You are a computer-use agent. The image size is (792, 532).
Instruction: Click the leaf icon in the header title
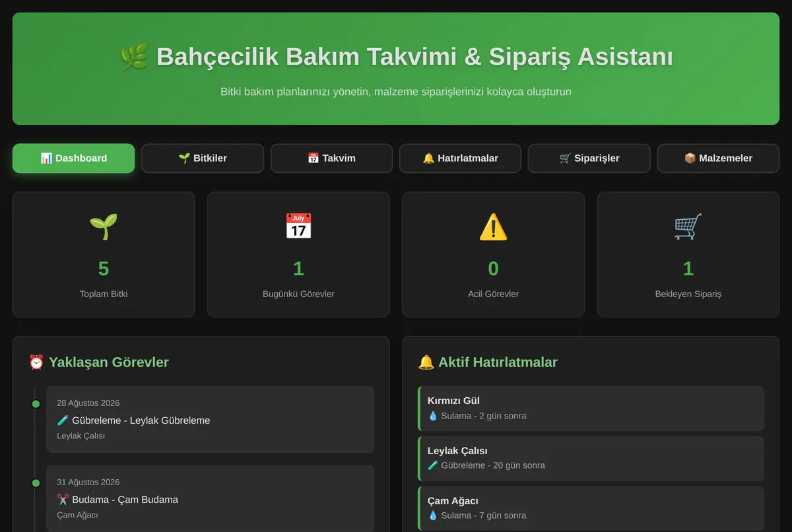pyautogui.click(x=134, y=57)
